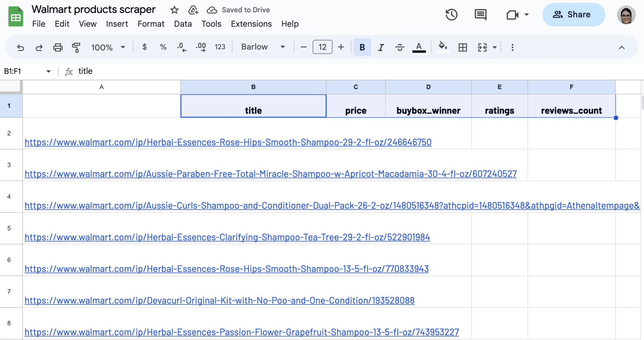Open the Barlow font dropdown
Image resolution: width=644 pixels, height=340 pixels.
(x=263, y=47)
